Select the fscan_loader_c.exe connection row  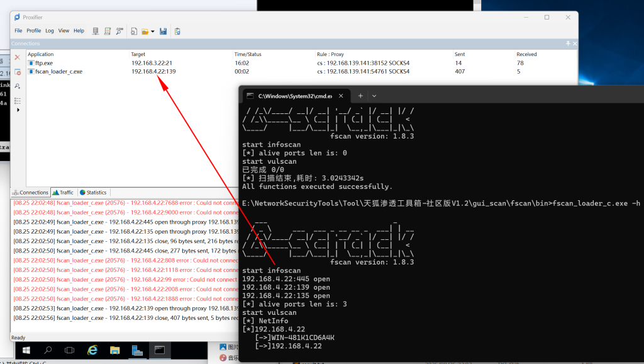pyautogui.click(x=301, y=72)
